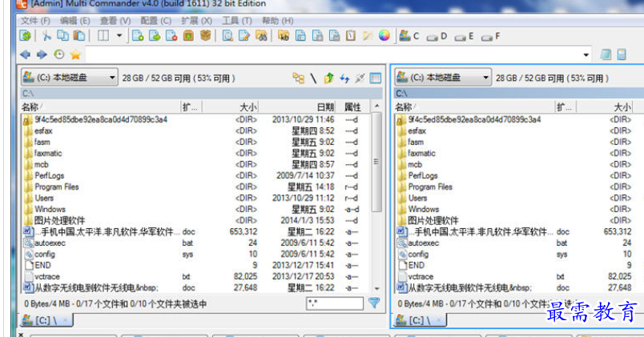Click the edit file pencil icon
Image resolution: width=644 pixels, height=337 pixels.
pos(244,36)
